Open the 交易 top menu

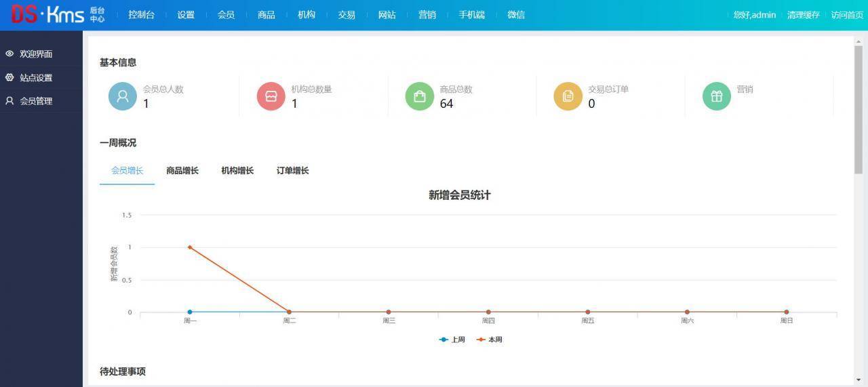pos(347,14)
